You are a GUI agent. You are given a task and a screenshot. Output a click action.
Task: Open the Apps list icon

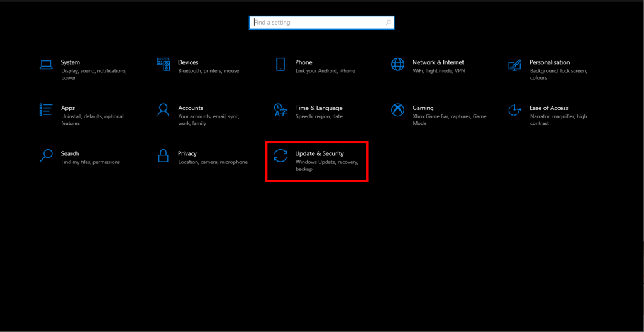45,110
